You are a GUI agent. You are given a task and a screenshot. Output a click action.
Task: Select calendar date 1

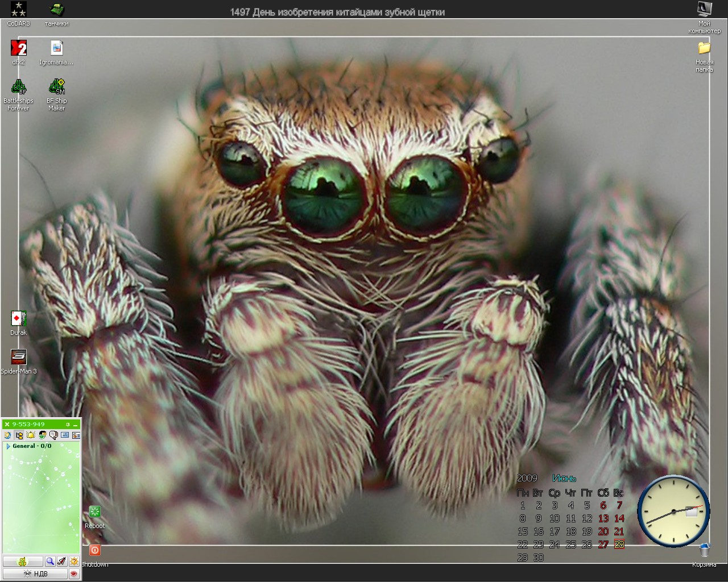[x=523, y=505]
